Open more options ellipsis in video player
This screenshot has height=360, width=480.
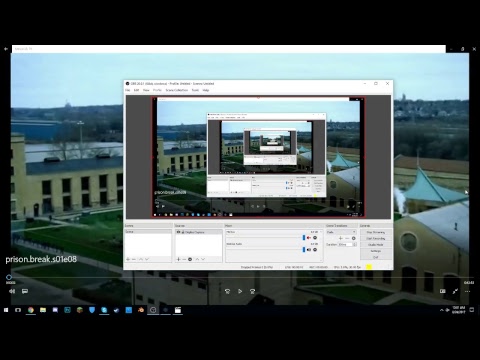[x=467, y=291]
